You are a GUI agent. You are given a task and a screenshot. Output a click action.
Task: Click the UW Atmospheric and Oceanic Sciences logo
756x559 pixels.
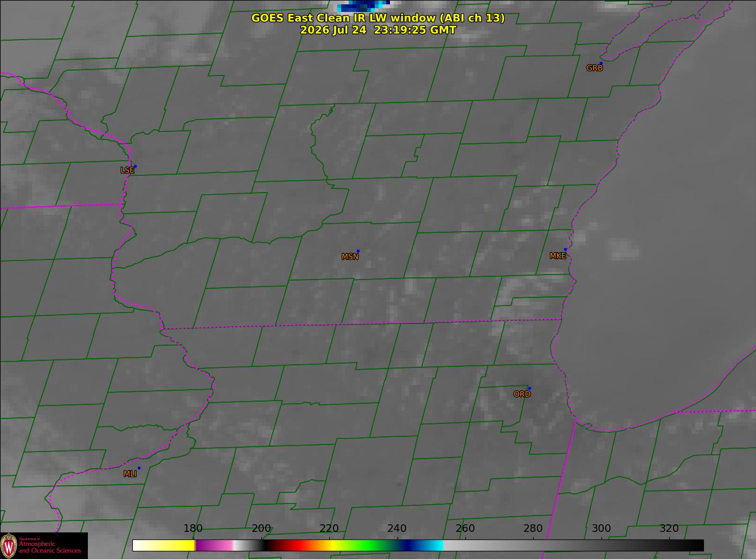click(43, 545)
